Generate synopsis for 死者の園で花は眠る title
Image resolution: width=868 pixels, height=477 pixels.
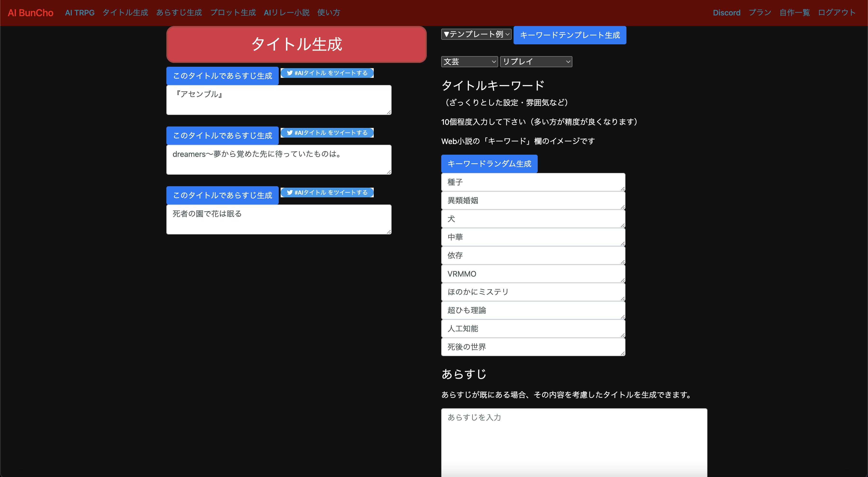(222, 195)
